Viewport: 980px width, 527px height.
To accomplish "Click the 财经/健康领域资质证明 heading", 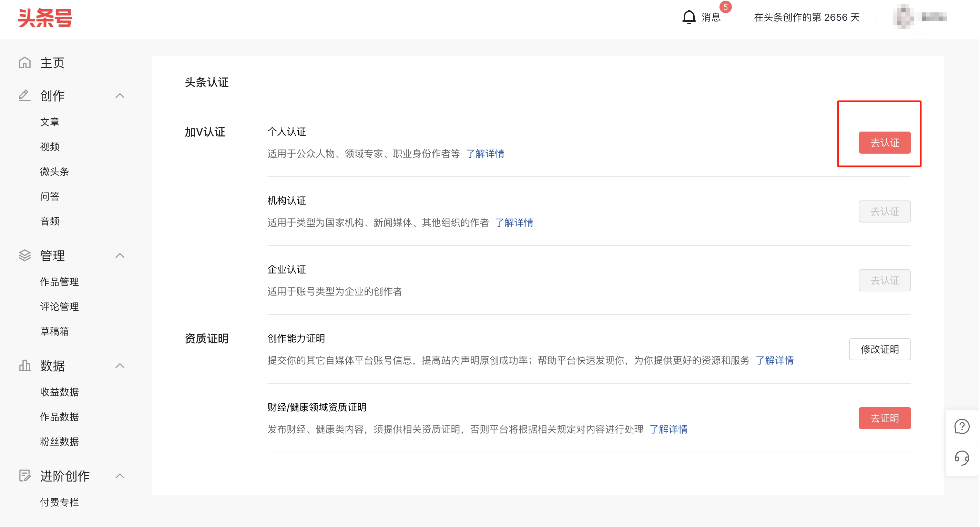I will pyautogui.click(x=317, y=407).
